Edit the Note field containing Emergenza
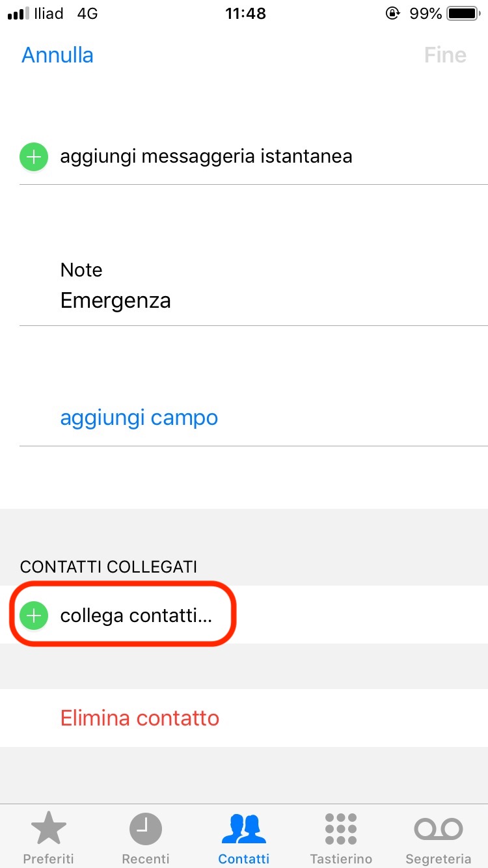The width and height of the screenshot is (488, 868). pyautogui.click(x=116, y=301)
